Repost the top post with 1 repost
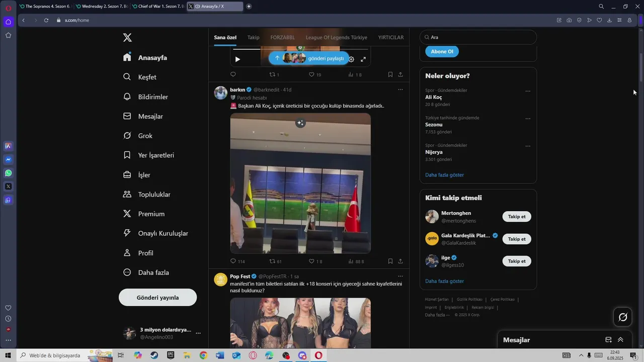This screenshot has width=644, height=362. 274,74
